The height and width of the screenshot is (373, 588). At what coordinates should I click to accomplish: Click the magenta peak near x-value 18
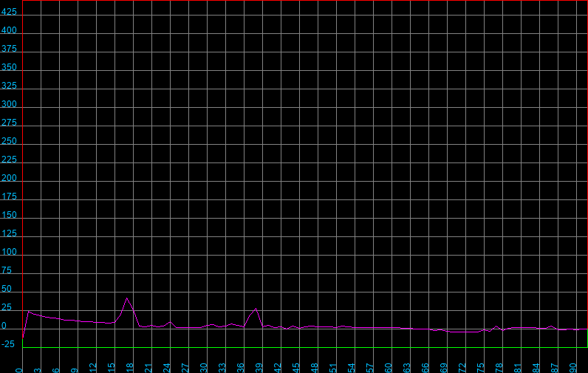coord(127,298)
